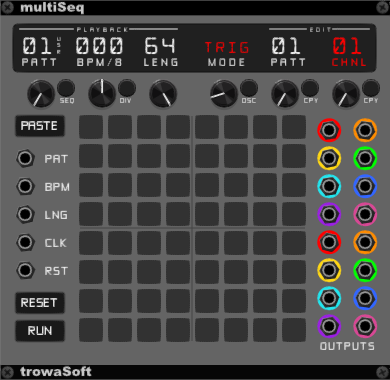This screenshot has height=380, width=390.
Task: Click the small OSC button
Action: pos(249,88)
